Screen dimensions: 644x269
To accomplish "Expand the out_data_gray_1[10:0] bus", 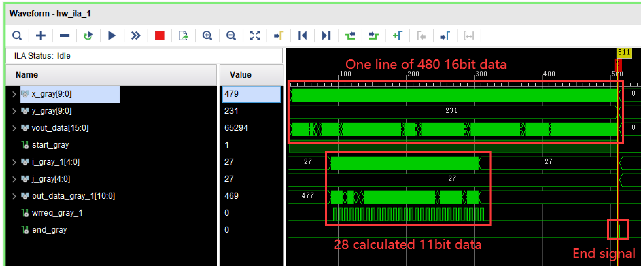I will [14, 196].
